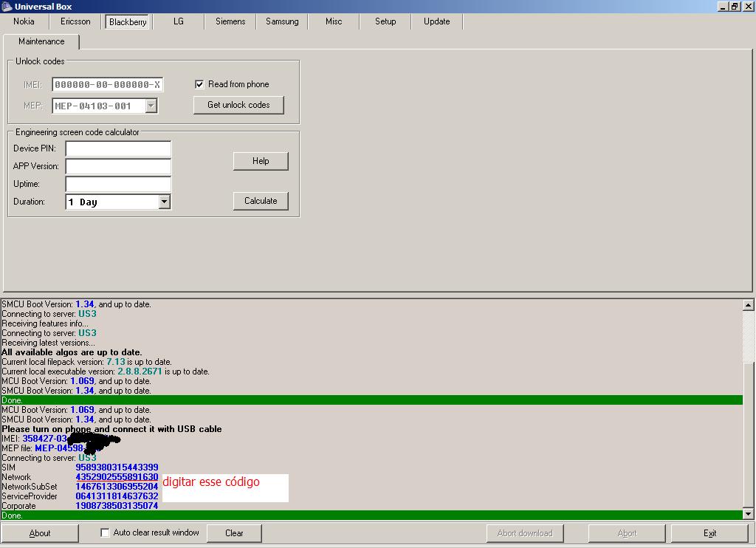Open the Samsung tab

[x=282, y=21]
